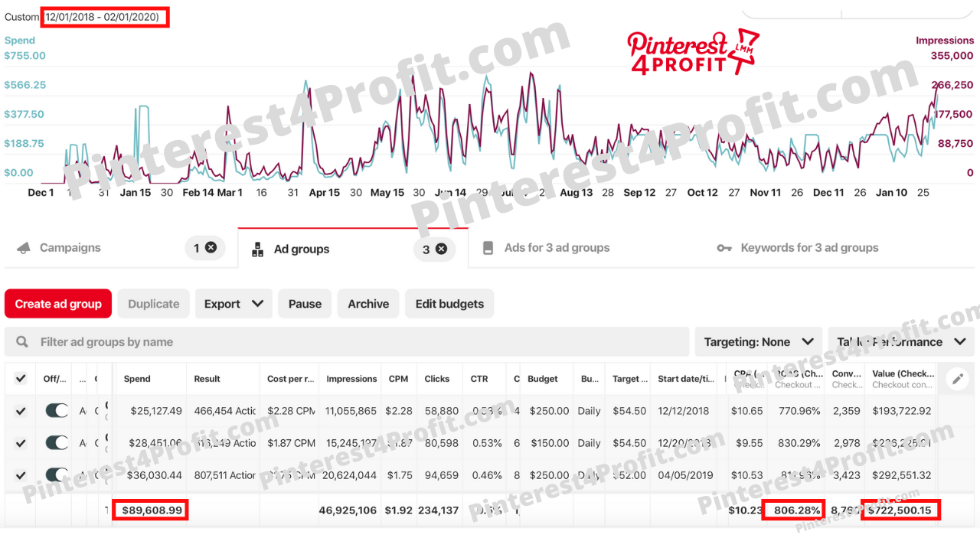Uncheck the row with spend $36,030.44
The height and width of the screenshot is (551, 980).
[21, 475]
